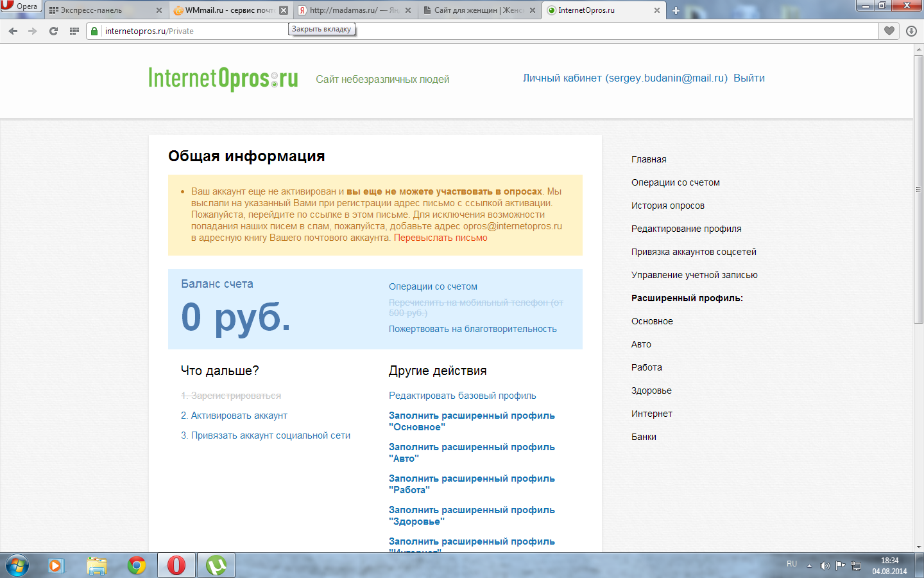This screenshot has height=578, width=924.
Task: Click the network tray icon
Action: point(855,566)
